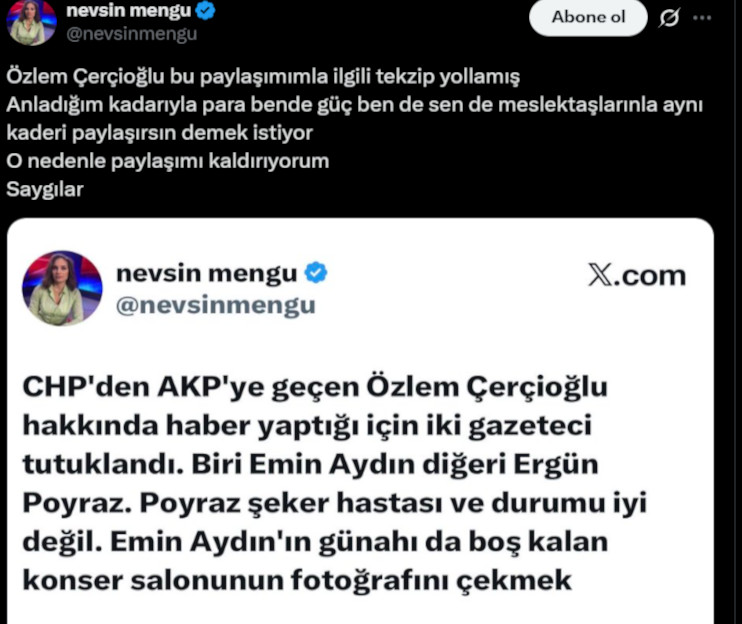This screenshot has width=742, height=624.
Task: Click the line 'O nedenle paylaşımı kaldırıyorum'
Action: (168, 160)
